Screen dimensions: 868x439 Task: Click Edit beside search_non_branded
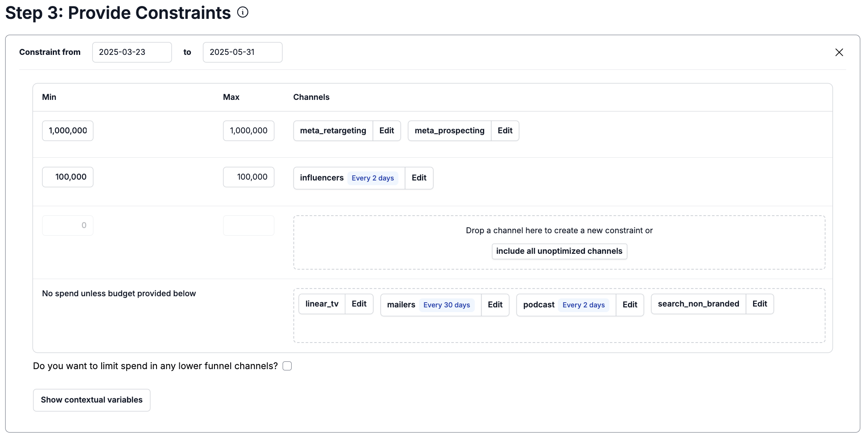759,304
